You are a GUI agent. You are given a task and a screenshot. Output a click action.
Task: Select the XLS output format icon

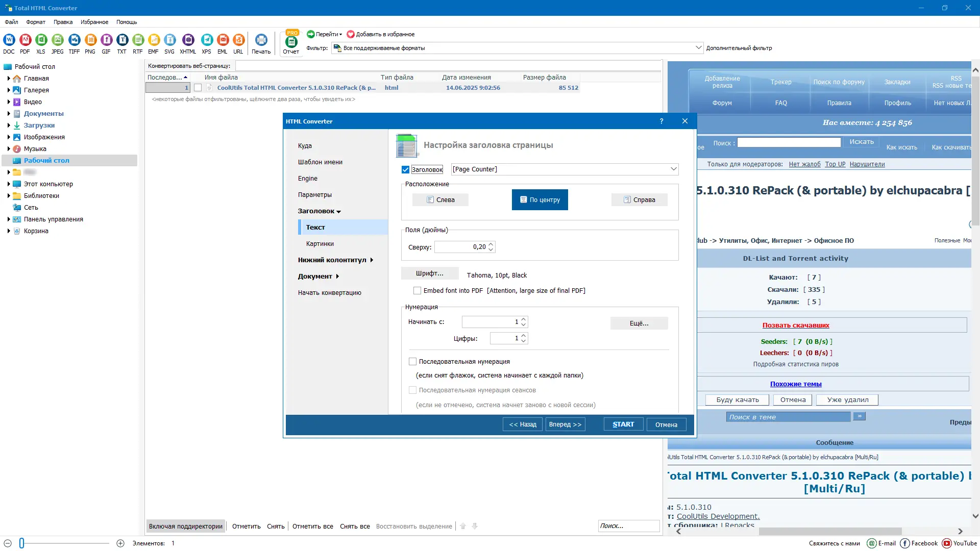pyautogui.click(x=41, y=40)
